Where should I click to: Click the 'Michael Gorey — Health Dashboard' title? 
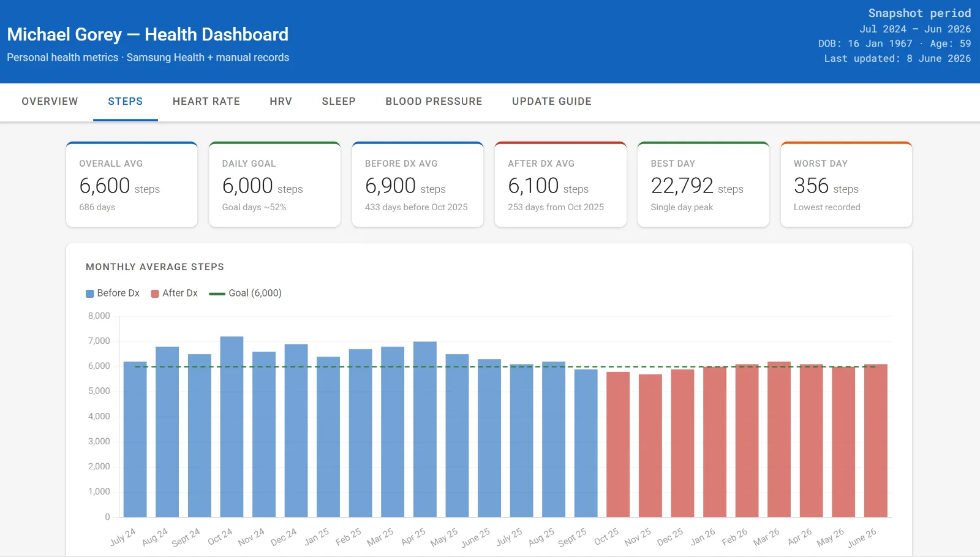coord(148,34)
